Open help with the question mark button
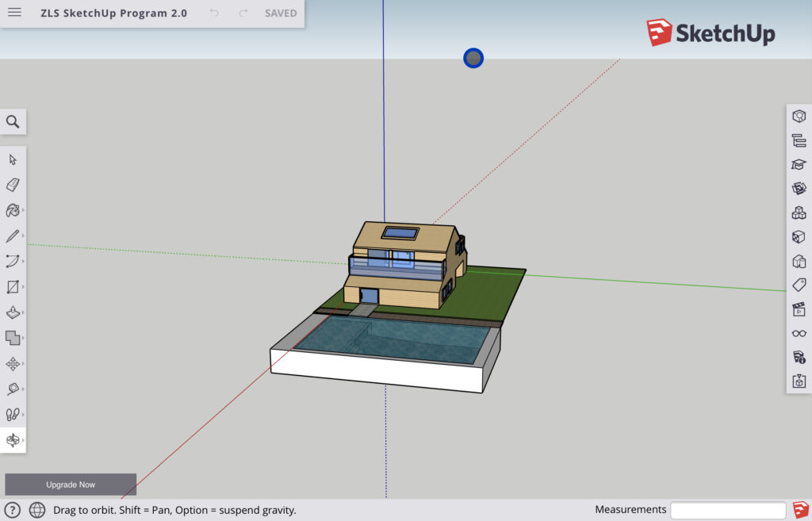 click(x=13, y=510)
